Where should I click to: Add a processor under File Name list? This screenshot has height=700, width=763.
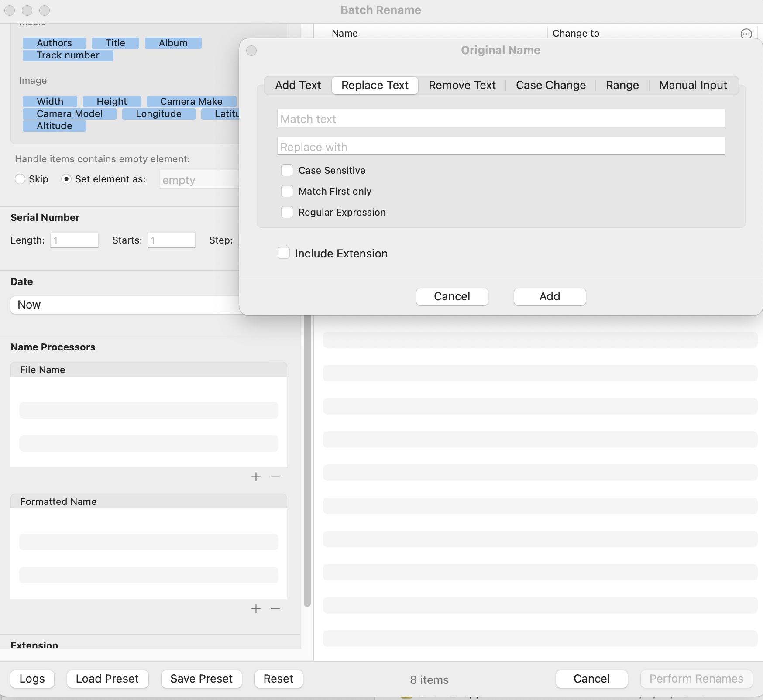tap(256, 477)
